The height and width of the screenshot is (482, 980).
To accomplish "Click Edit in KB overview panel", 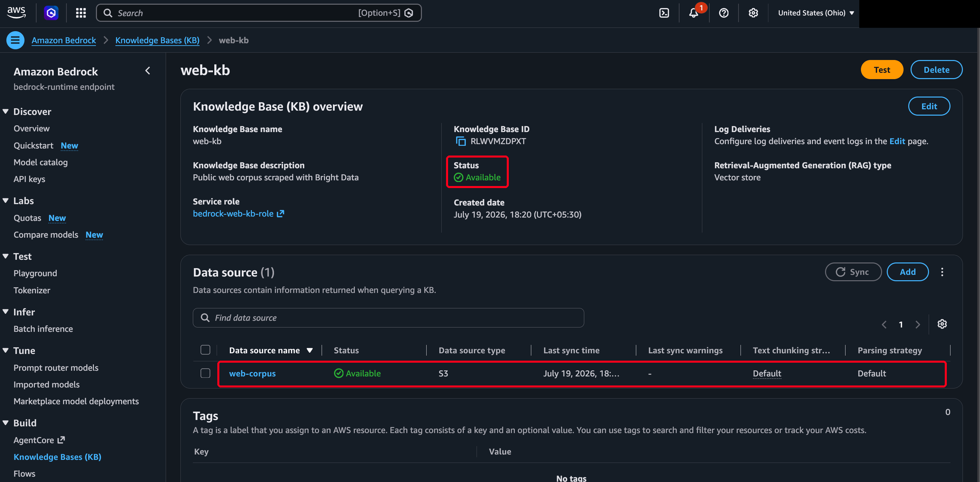I will 929,106.
